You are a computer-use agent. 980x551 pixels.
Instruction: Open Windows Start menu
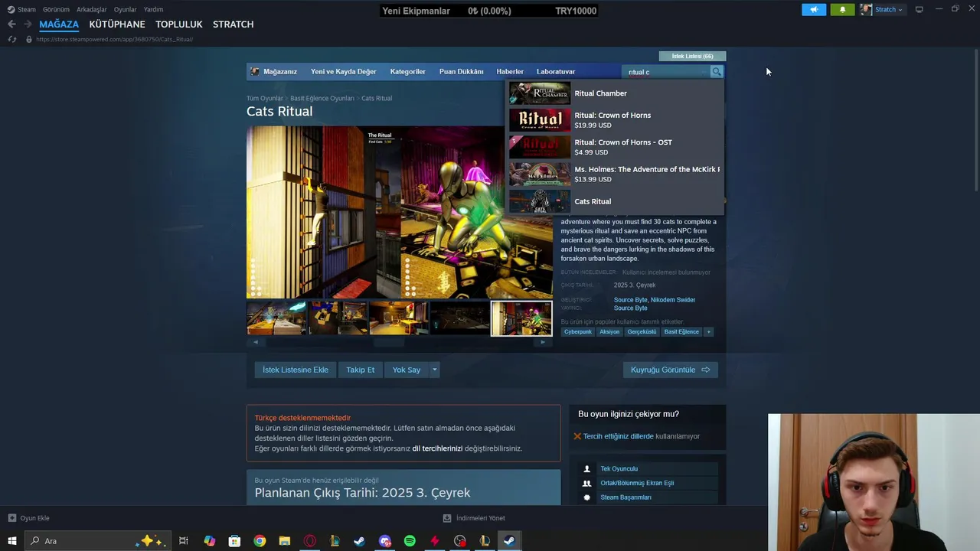pyautogui.click(x=12, y=541)
